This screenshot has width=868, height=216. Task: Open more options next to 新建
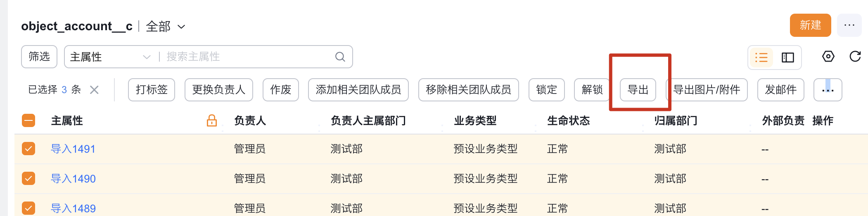(x=849, y=25)
